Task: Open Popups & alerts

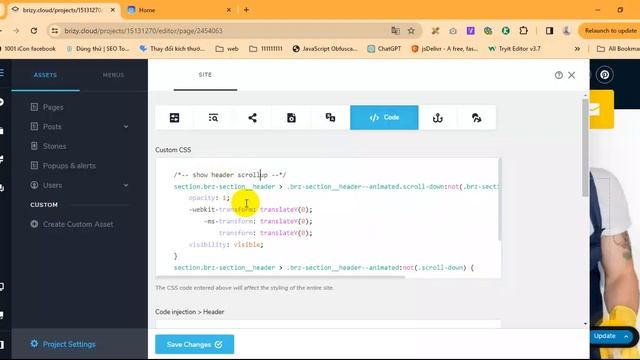Action: pyautogui.click(x=69, y=166)
